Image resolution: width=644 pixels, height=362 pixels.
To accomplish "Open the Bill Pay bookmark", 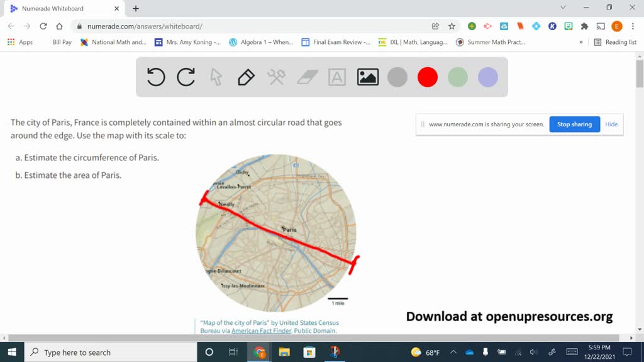I will pyautogui.click(x=62, y=42).
